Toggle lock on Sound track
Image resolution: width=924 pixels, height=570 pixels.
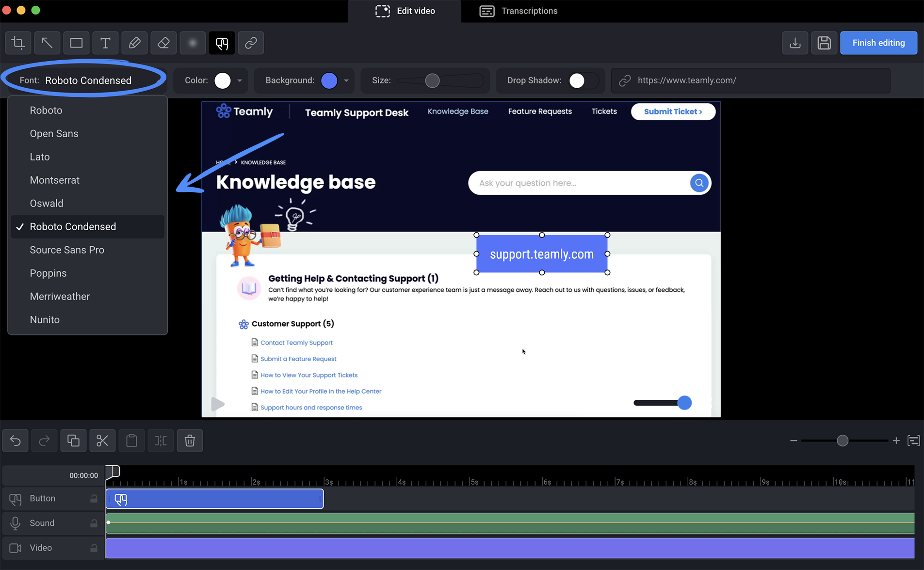(94, 523)
